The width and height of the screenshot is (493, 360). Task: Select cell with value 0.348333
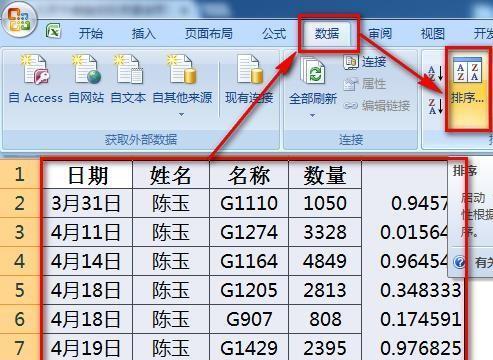[x=413, y=290]
